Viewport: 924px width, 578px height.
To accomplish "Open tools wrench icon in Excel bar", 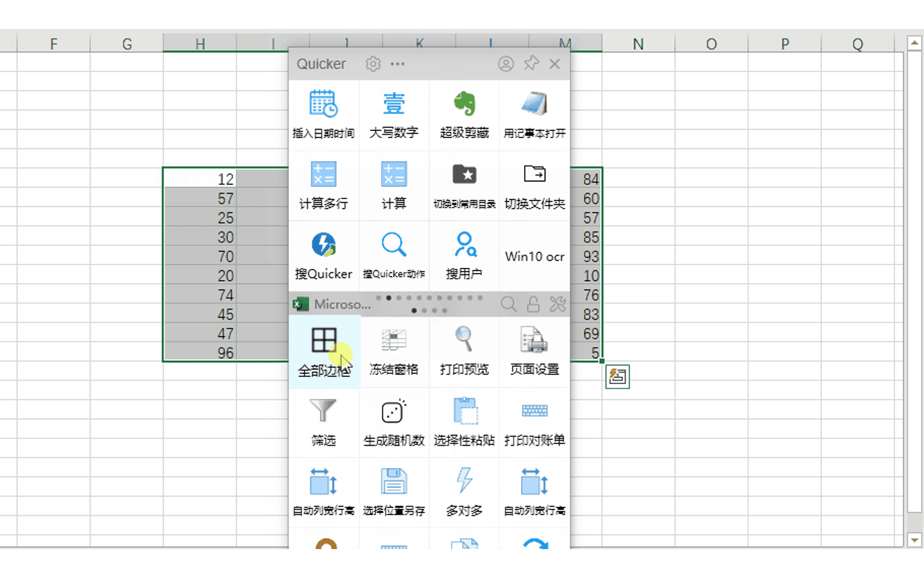I will (558, 304).
